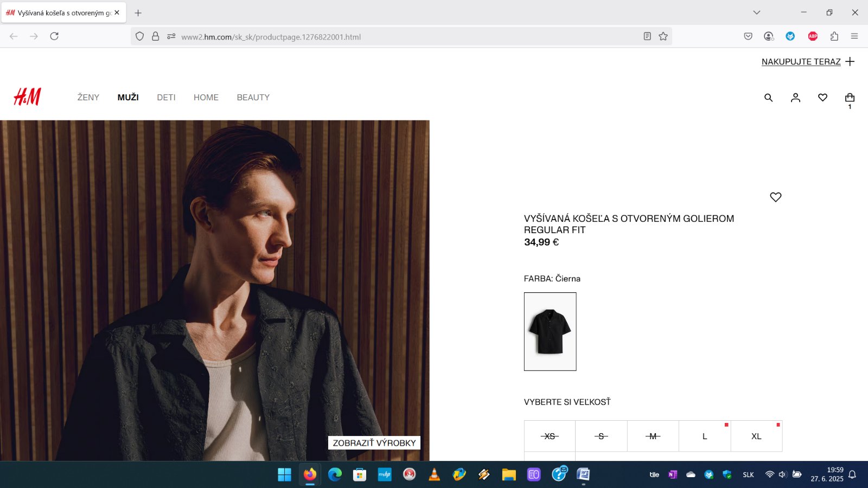Go to the ŽENY section
The height and width of the screenshot is (488, 868).
click(88, 98)
